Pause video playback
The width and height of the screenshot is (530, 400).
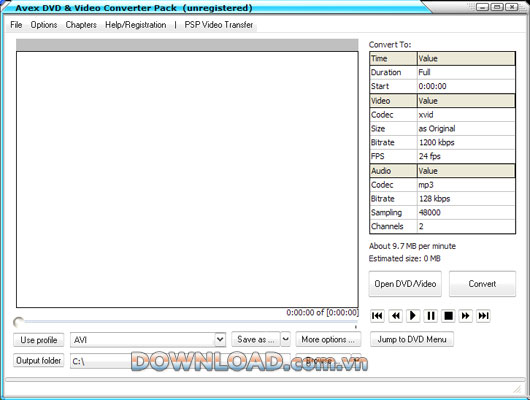[x=431, y=316]
